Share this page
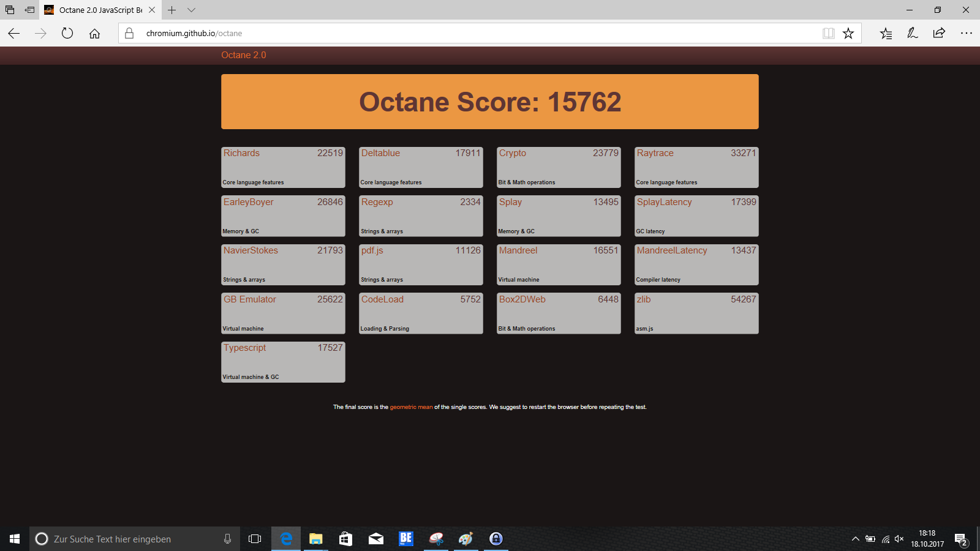Image resolution: width=980 pixels, height=551 pixels. pyautogui.click(x=939, y=33)
